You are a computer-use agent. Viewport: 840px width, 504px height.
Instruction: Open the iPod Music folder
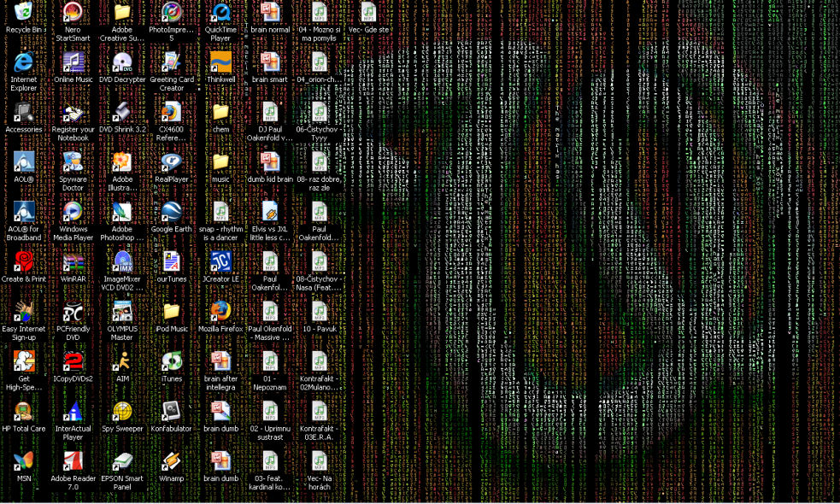tap(172, 311)
